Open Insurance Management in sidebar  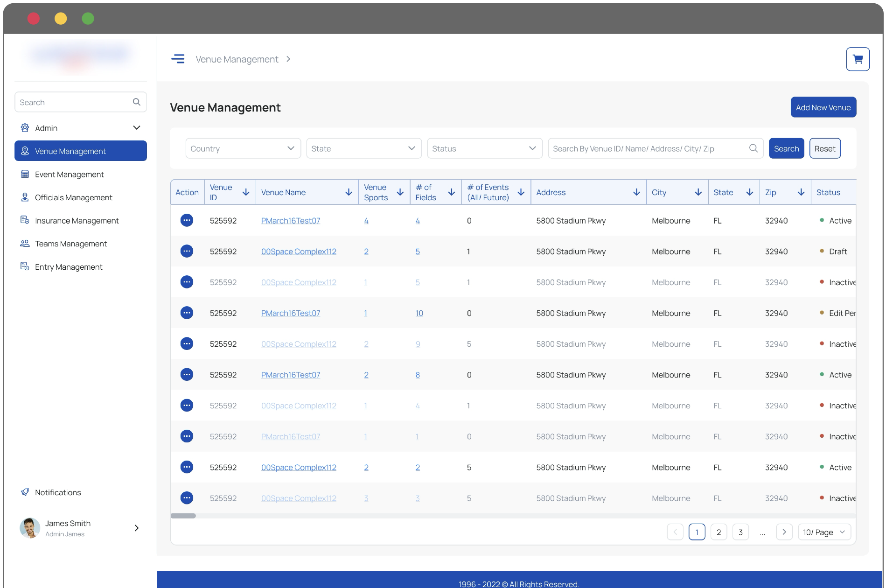click(x=77, y=220)
